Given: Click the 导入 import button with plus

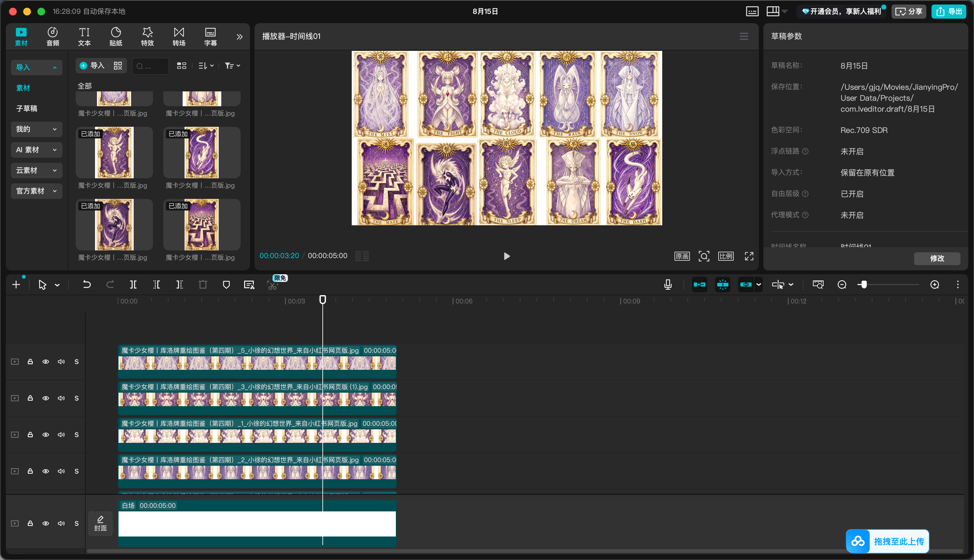Looking at the screenshot, I should click(x=92, y=66).
